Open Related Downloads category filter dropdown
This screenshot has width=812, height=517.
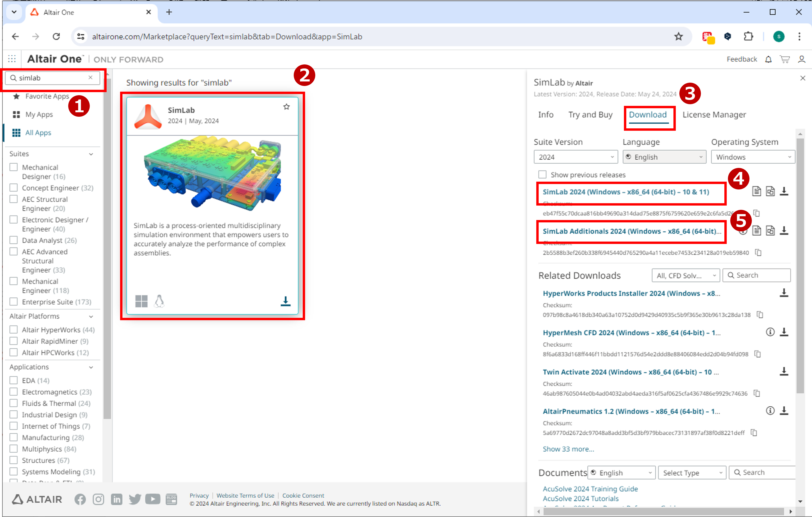686,275
